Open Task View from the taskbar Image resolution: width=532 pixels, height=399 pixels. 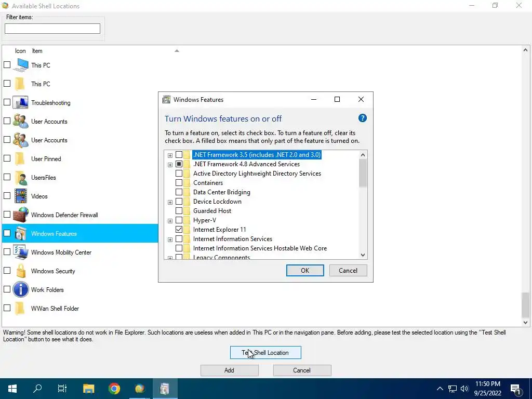tap(62, 389)
